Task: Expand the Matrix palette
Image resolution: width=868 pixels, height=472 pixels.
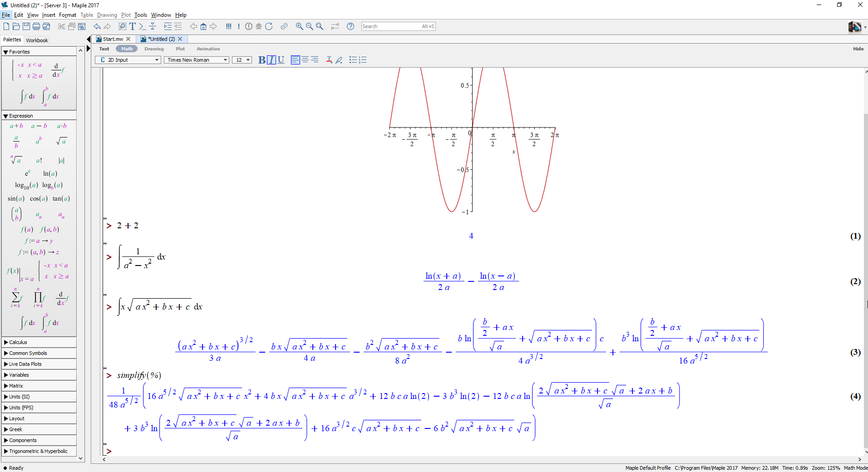Action: click(x=39, y=386)
